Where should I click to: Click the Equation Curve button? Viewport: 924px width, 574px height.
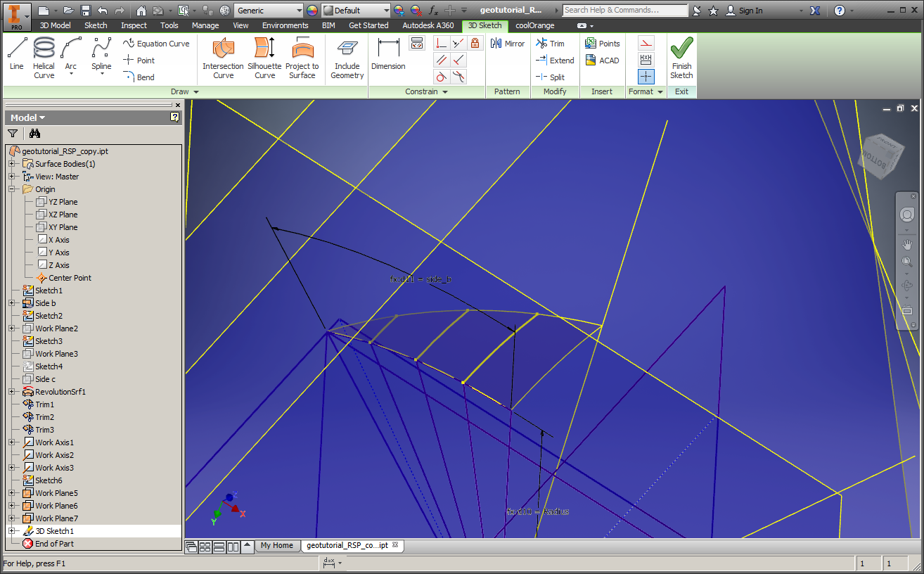point(156,44)
